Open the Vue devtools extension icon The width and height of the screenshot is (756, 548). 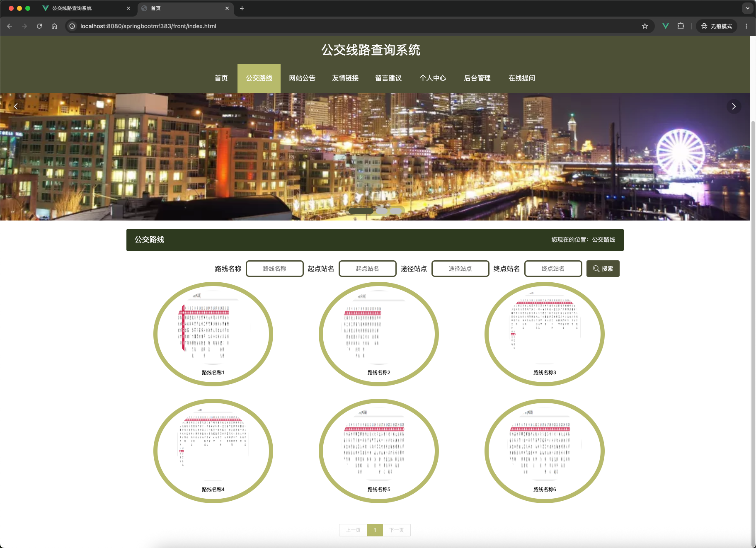(x=666, y=26)
